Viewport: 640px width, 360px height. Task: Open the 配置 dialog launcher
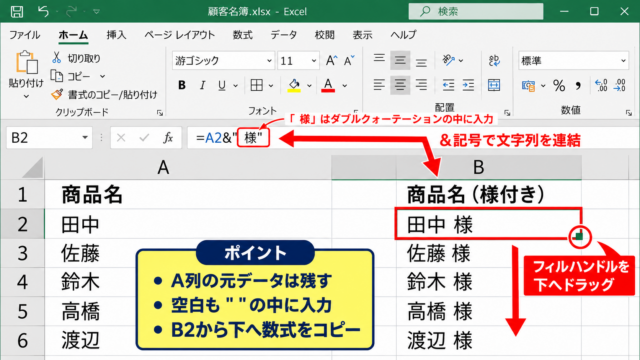tap(507, 113)
